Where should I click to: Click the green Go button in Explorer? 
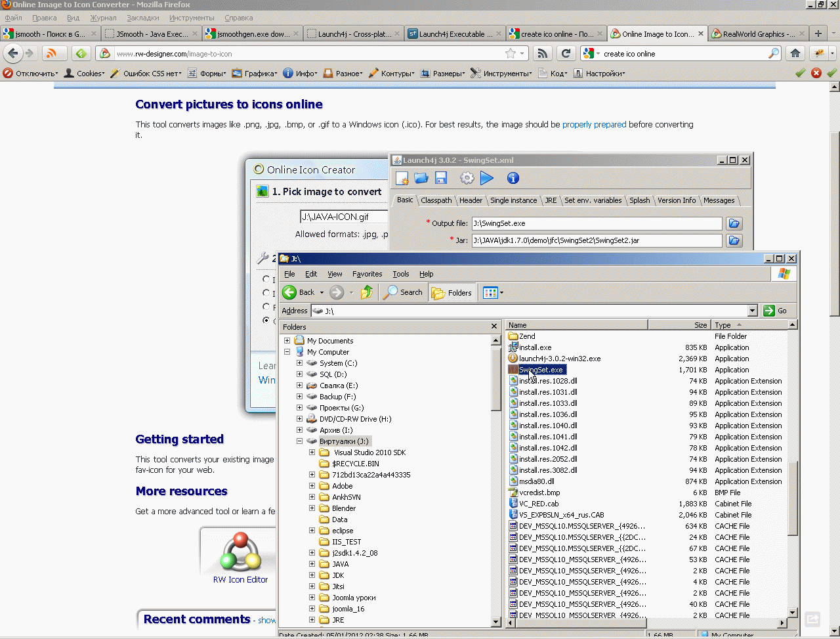pyautogui.click(x=775, y=311)
